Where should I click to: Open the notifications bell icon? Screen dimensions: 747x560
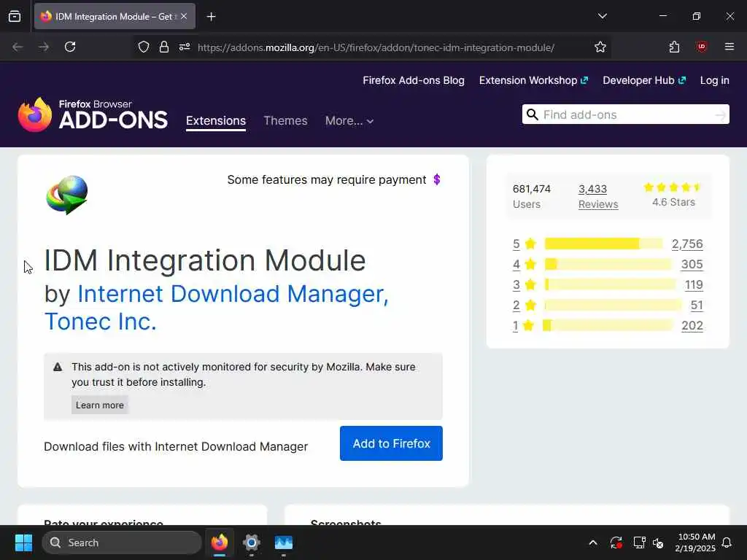tap(727, 542)
